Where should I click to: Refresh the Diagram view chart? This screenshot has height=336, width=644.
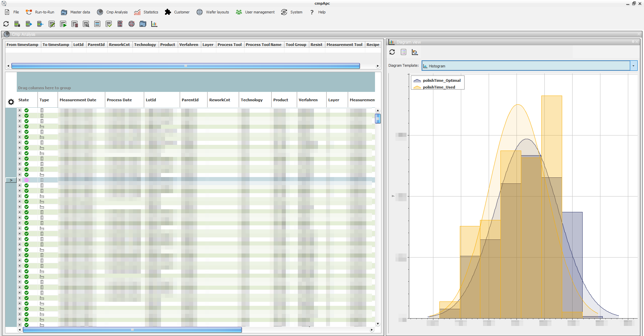click(x=392, y=52)
